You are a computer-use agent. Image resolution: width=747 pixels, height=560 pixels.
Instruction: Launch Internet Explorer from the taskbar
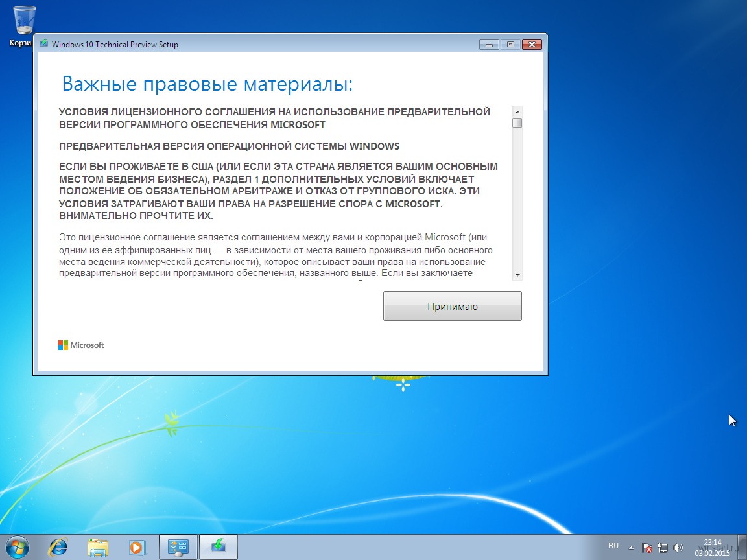click(x=58, y=547)
